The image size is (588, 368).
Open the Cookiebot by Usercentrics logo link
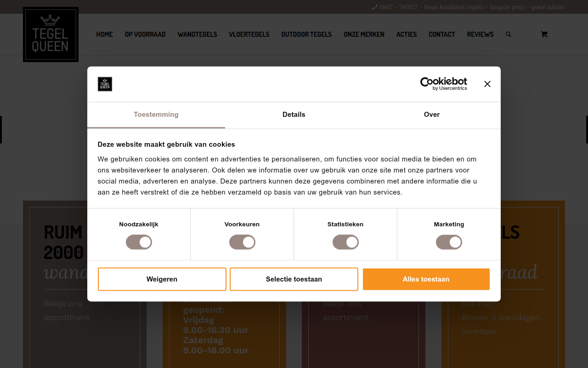(444, 84)
